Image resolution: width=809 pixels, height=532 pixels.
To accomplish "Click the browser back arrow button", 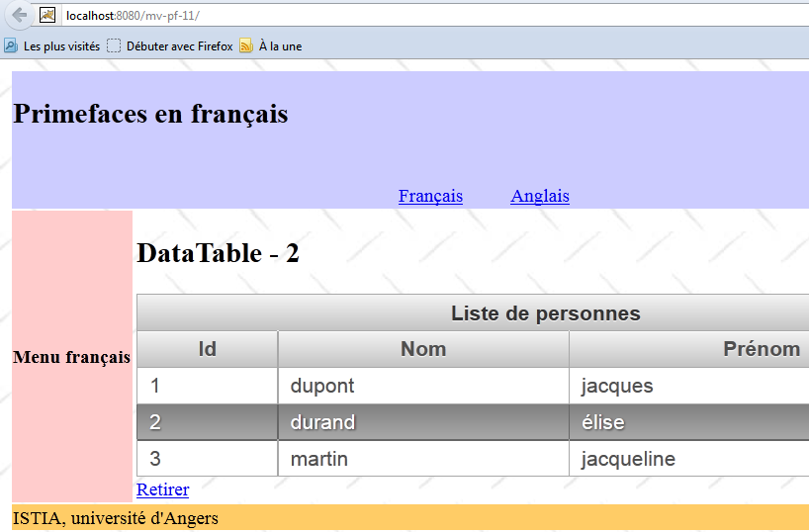I will 18,15.
